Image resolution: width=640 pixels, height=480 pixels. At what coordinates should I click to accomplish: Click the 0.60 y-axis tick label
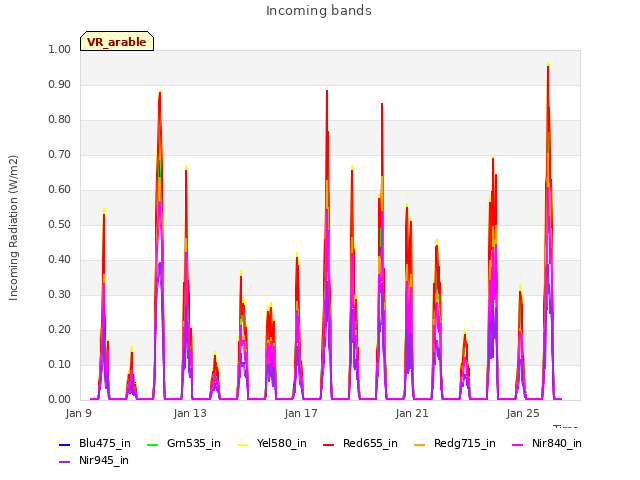click(x=60, y=189)
